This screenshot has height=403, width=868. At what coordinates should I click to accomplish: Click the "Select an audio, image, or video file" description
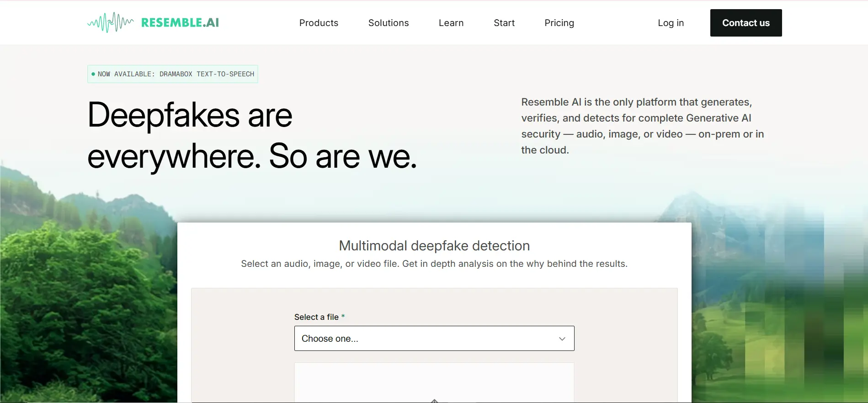coord(434,264)
